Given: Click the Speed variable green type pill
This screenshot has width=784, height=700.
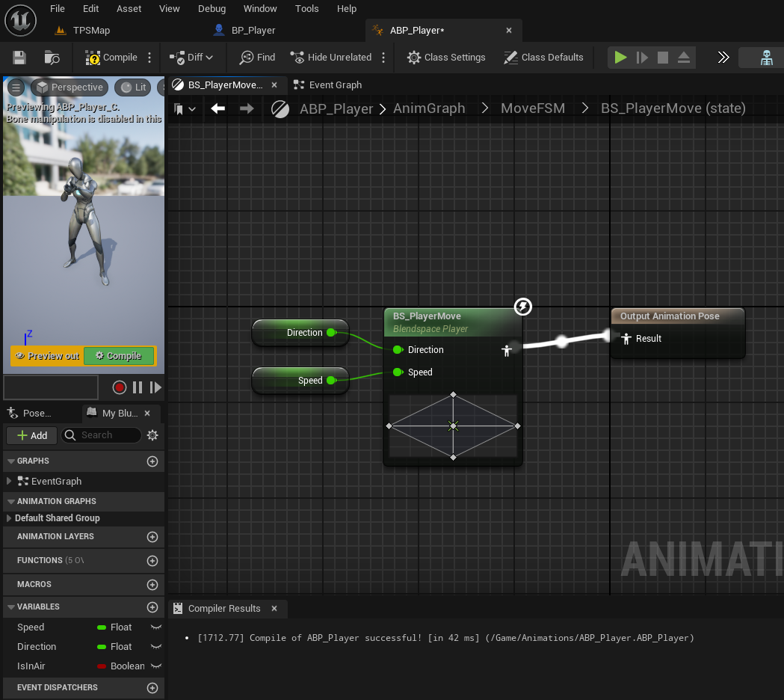Looking at the screenshot, I should click(102, 627).
